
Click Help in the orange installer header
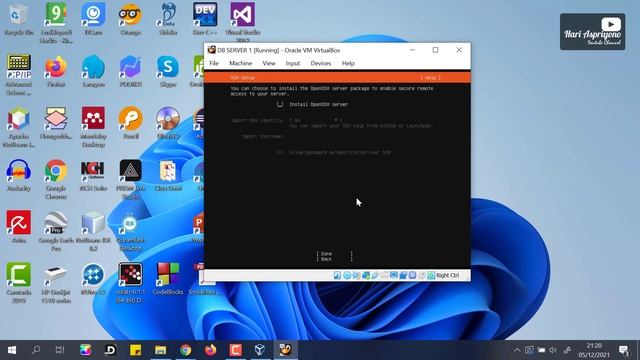(431, 78)
